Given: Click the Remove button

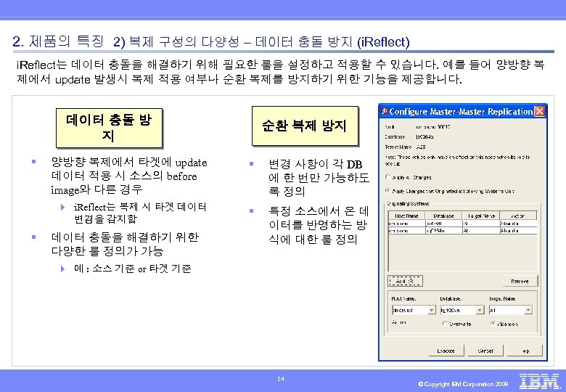Looking at the screenshot, I should point(520,281).
